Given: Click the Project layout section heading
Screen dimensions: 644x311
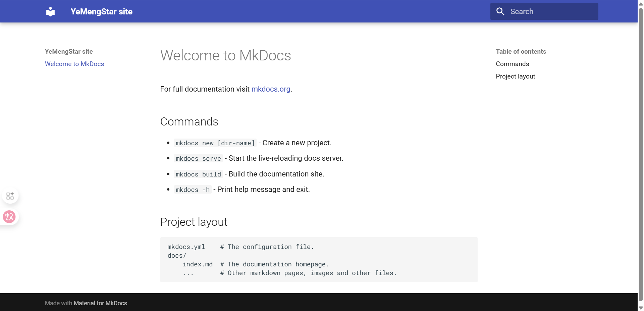Looking at the screenshot, I should (194, 222).
